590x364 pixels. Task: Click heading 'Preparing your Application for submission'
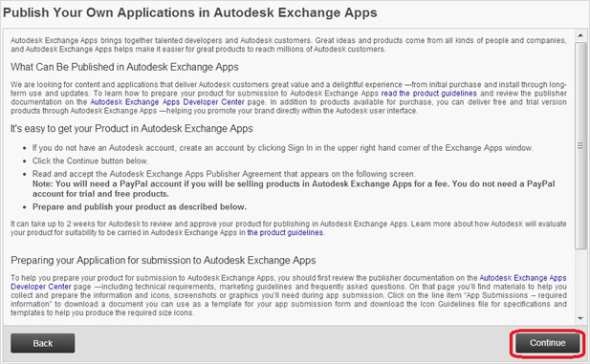click(163, 260)
